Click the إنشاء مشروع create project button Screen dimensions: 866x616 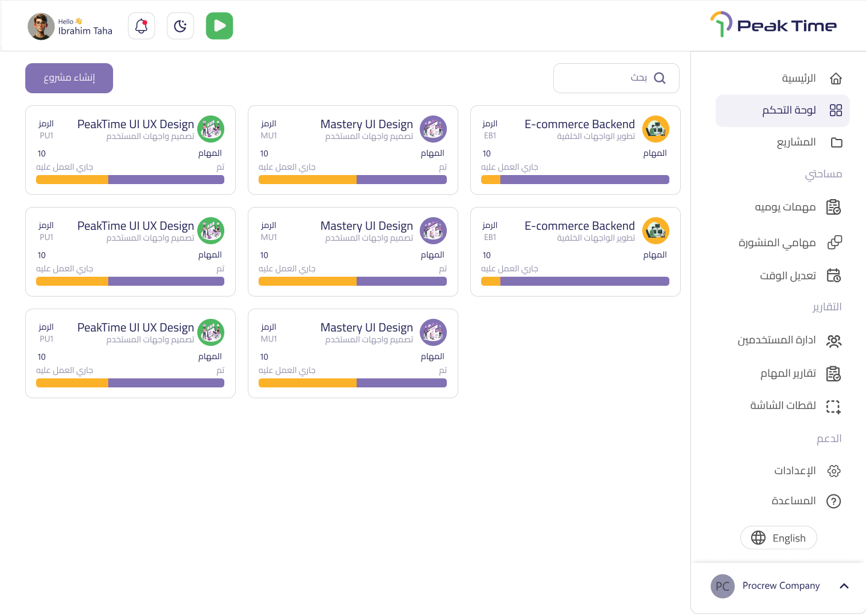pyautogui.click(x=69, y=78)
